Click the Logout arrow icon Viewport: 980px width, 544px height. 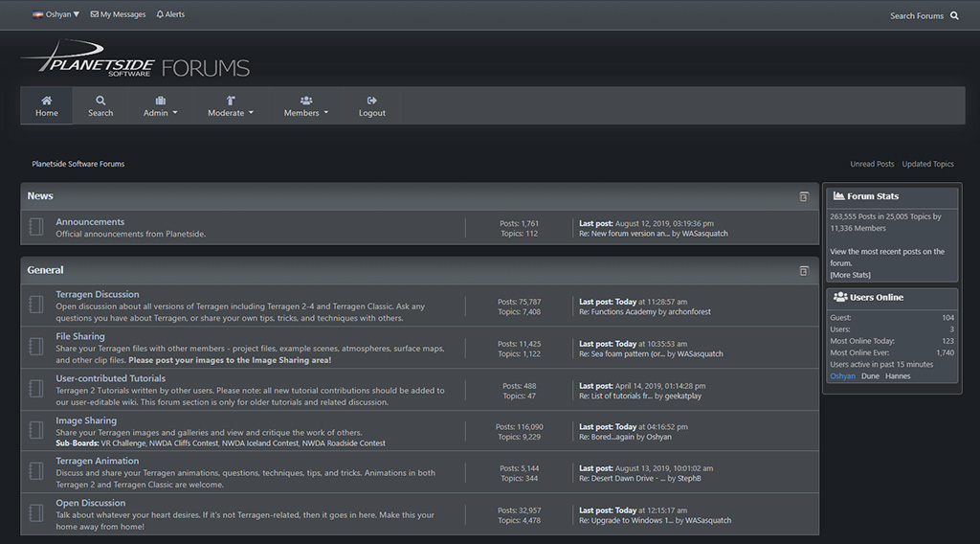[372, 100]
